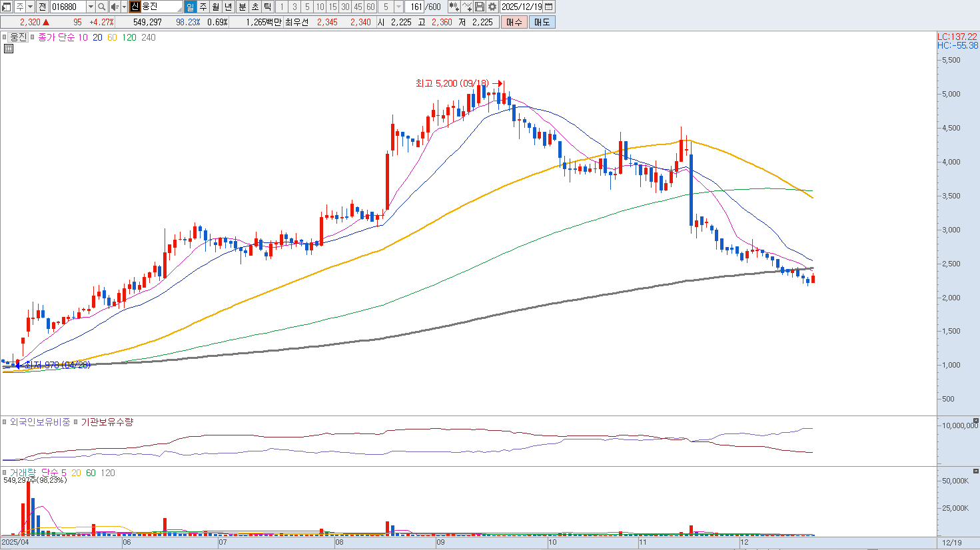Select the minute (분) chart tab
980x550 pixels.
[243, 7]
